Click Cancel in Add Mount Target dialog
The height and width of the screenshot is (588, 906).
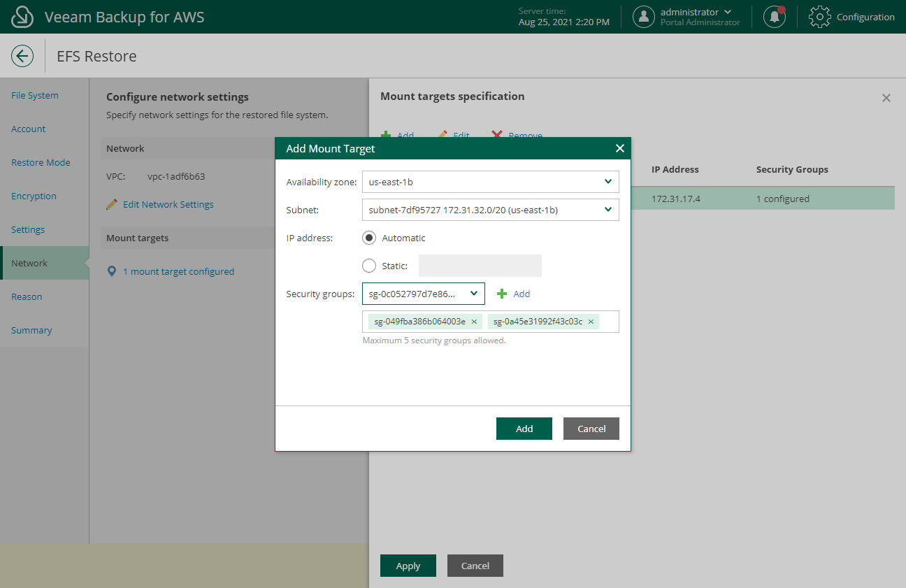point(591,429)
